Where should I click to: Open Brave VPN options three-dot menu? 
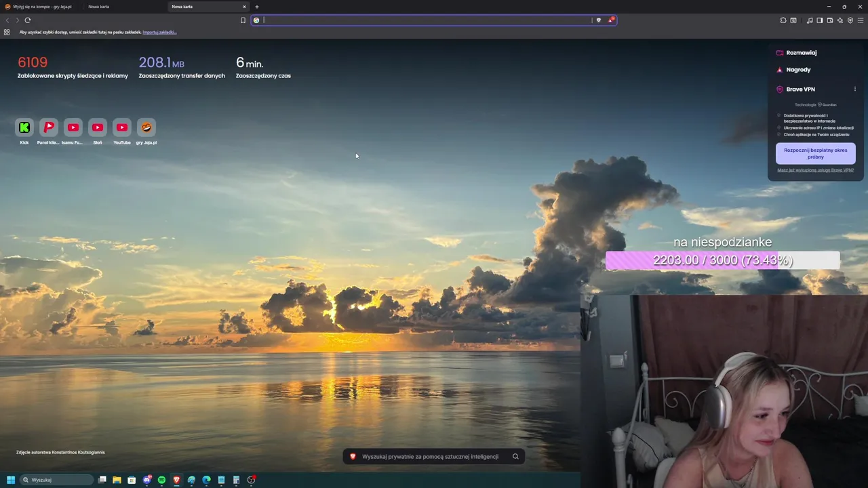854,89
